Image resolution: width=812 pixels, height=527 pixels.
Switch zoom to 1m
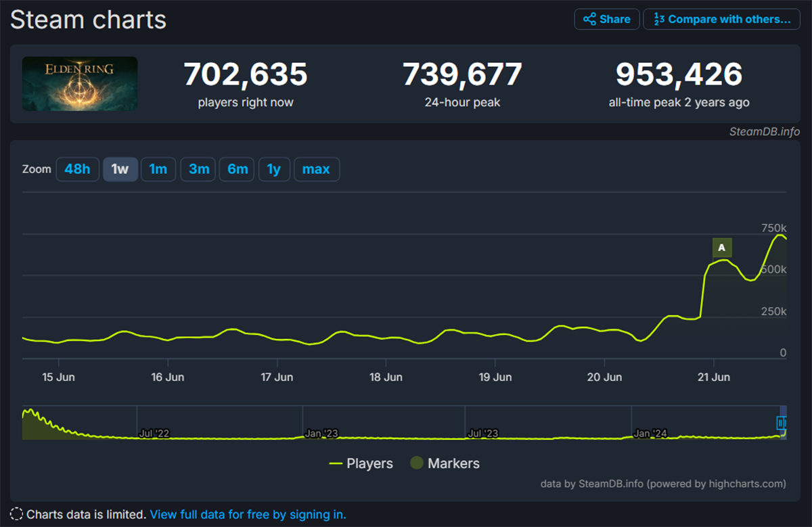[158, 169]
